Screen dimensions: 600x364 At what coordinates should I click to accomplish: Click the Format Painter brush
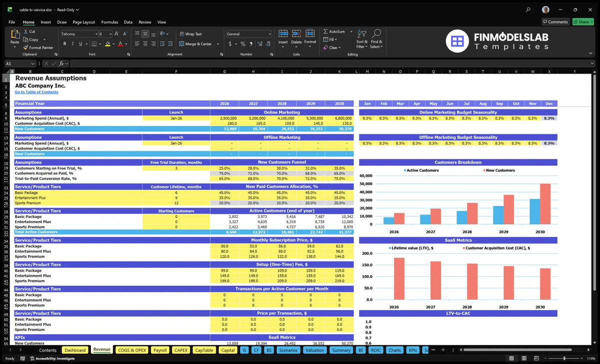(25, 47)
